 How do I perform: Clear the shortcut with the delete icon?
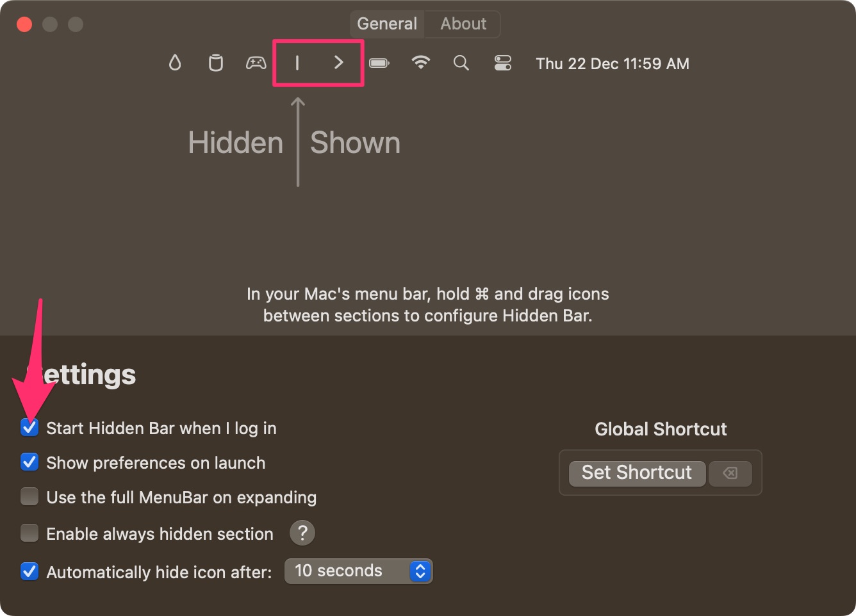[x=730, y=473]
